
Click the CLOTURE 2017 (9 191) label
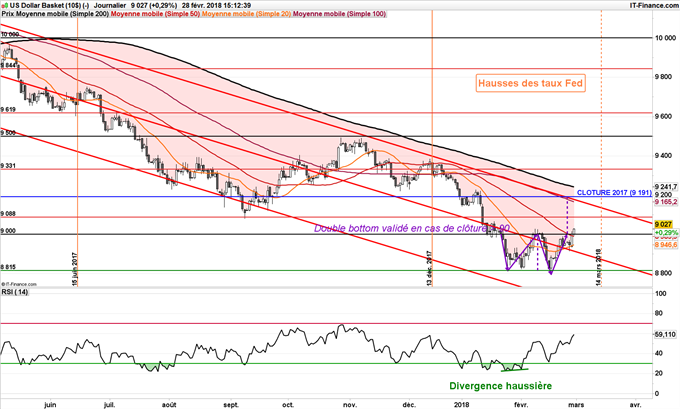[x=614, y=193]
